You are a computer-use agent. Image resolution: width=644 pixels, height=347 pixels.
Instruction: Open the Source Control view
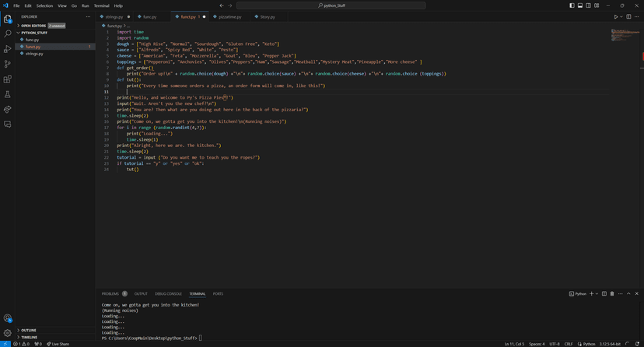[x=8, y=64]
